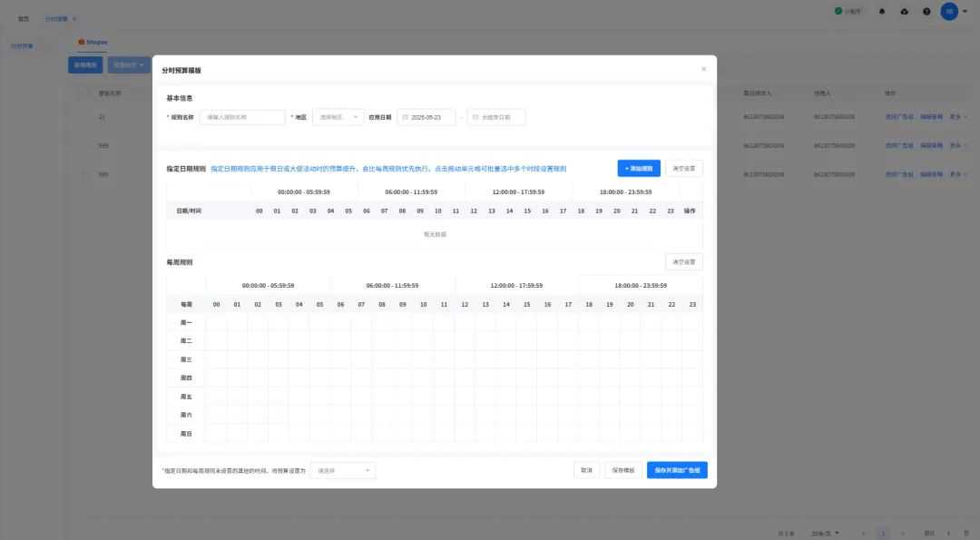The width and height of the screenshot is (980, 540).
Task: Click the 周一 row label
Action: click(x=186, y=322)
